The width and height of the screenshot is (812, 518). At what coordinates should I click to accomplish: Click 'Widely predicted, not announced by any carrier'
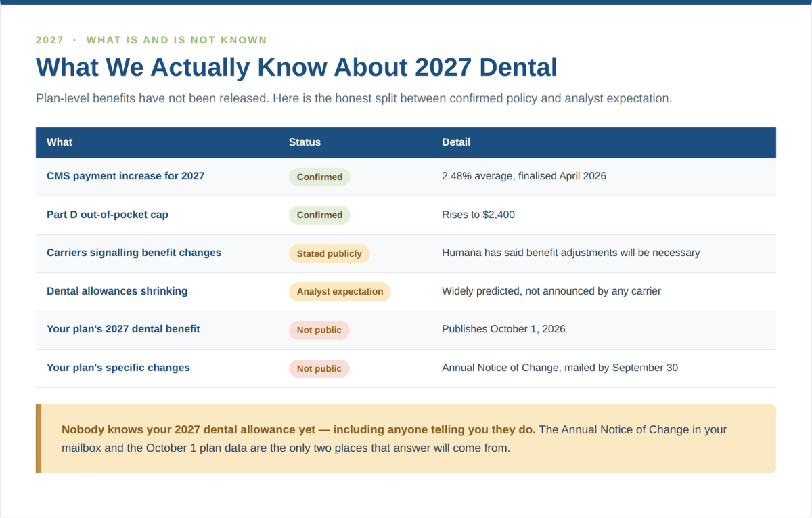click(x=551, y=291)
